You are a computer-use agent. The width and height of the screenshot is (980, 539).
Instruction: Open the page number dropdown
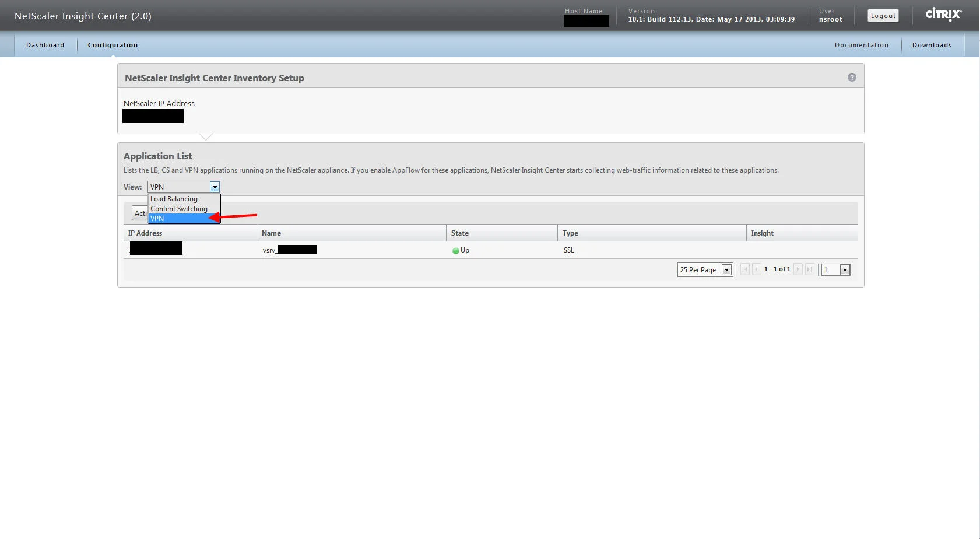(x=845, y=270)
